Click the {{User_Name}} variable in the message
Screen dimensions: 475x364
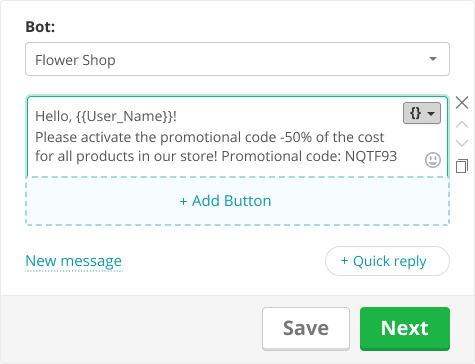coord(124,116)
